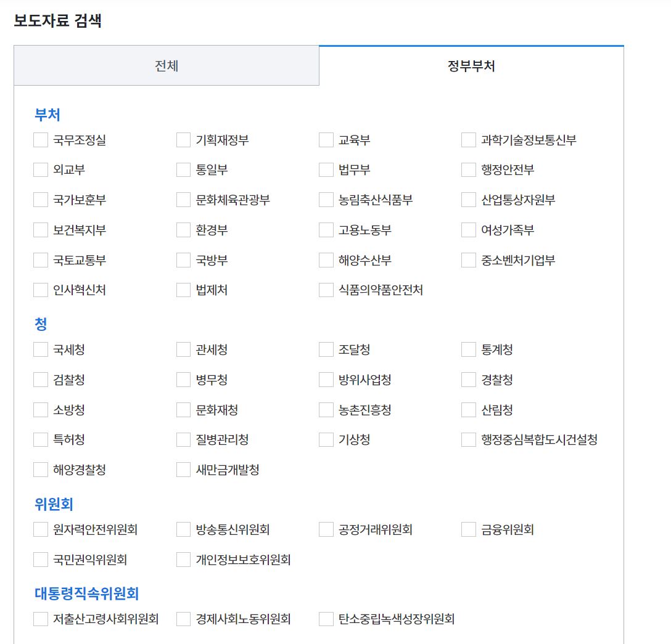The width and height of the screenshot is (671, 644).
Task: Select the 방위사업청 checkbox
Action: click(326, 380)
